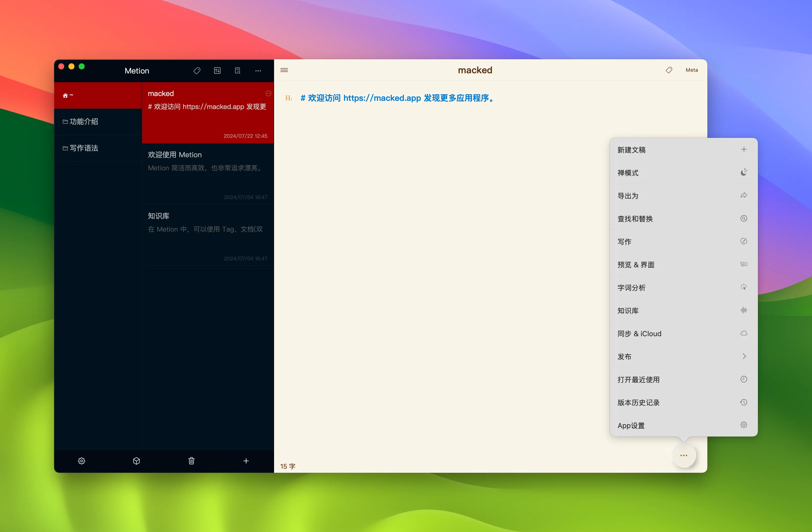This screenshot has width=812, height=532.
Task: Open settings gear at sidebar bottom
Action: click(x=82, y=461)
